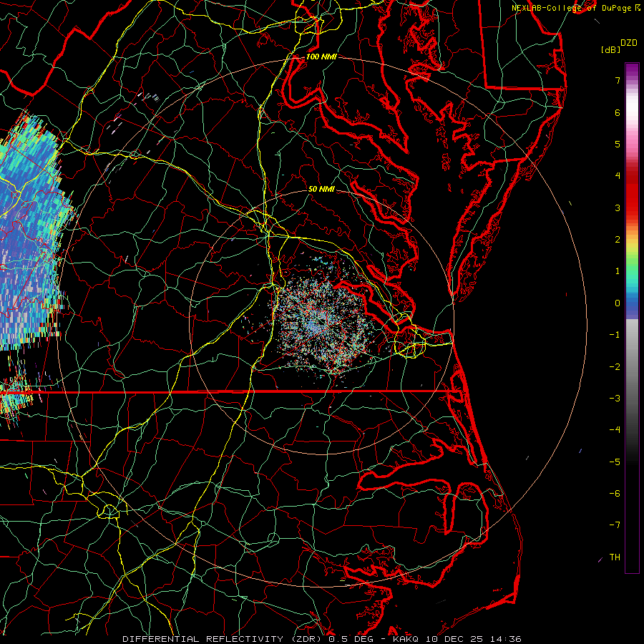Click the 7 value on the color scale
Viewport: 644px width, 644px height.
[618, 80]
